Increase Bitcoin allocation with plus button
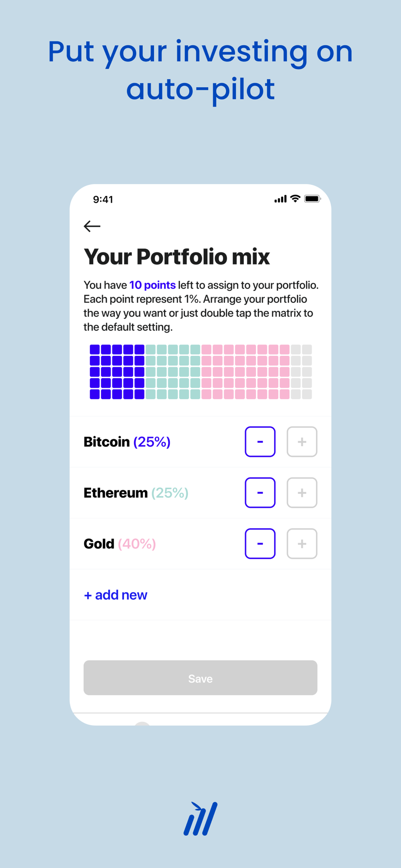 (x=302, y=442)
